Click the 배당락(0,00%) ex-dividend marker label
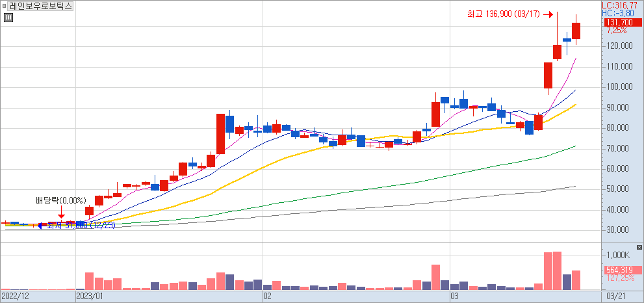 pyautogui.click(x=61, y=201)
